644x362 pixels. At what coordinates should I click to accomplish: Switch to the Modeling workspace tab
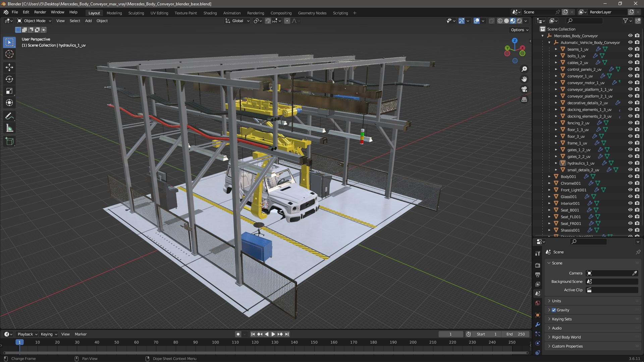click(114, 13)
